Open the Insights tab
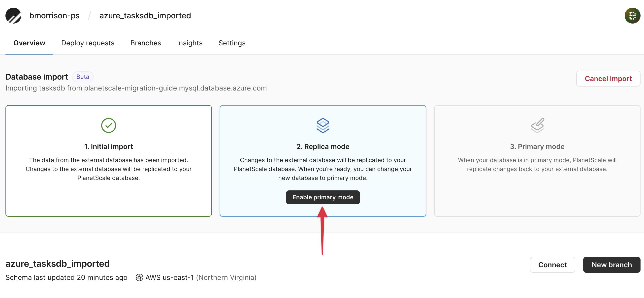Screen dimensions: 644x298 tap(190, 43)
